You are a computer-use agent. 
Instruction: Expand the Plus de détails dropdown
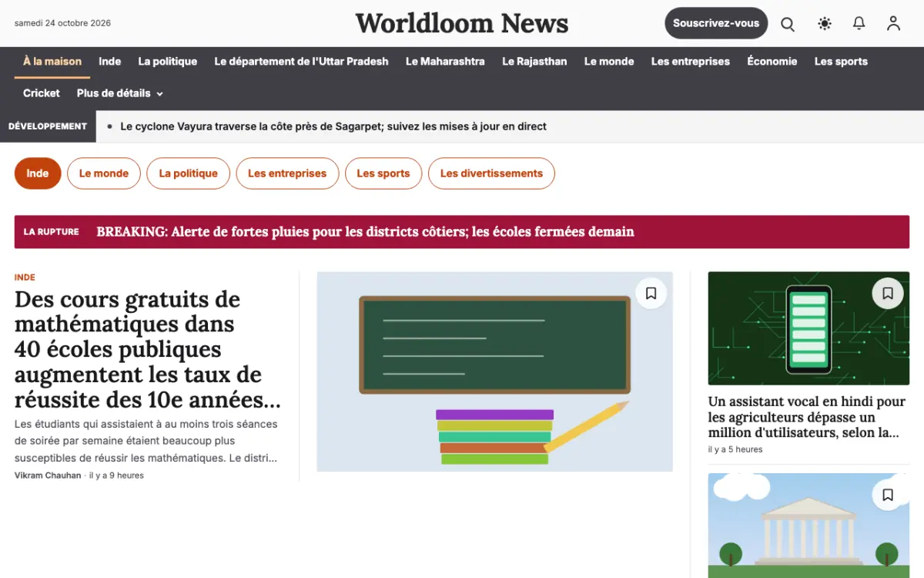pos(120,93)
